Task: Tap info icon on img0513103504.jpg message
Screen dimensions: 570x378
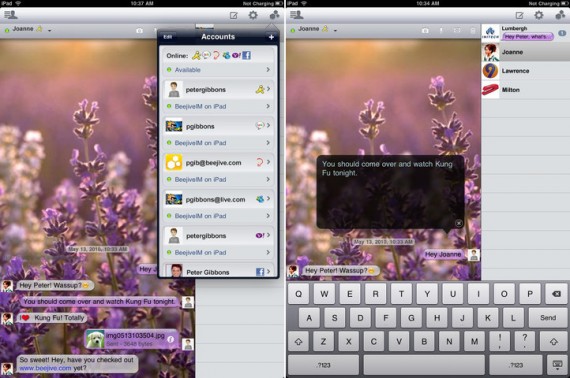Action: (x=170, y=339)
